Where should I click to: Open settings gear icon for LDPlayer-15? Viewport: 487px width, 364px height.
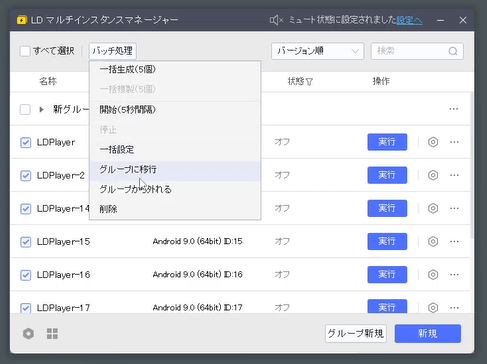(433, 241)
